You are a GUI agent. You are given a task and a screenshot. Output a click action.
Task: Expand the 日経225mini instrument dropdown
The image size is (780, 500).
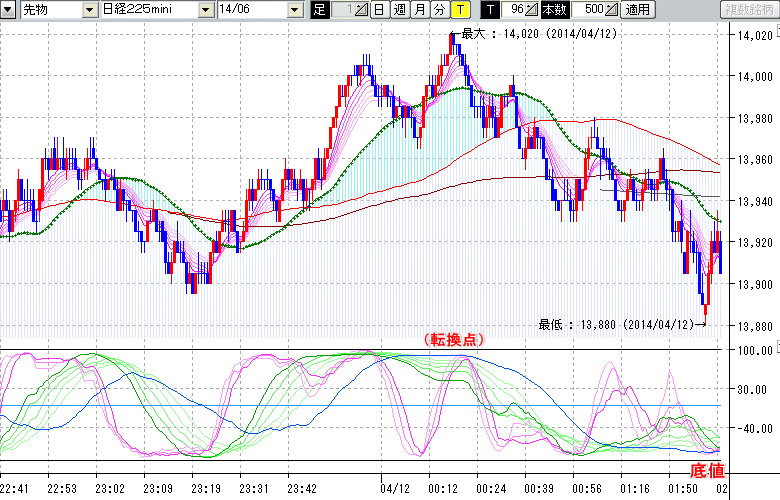coord(205,10)
